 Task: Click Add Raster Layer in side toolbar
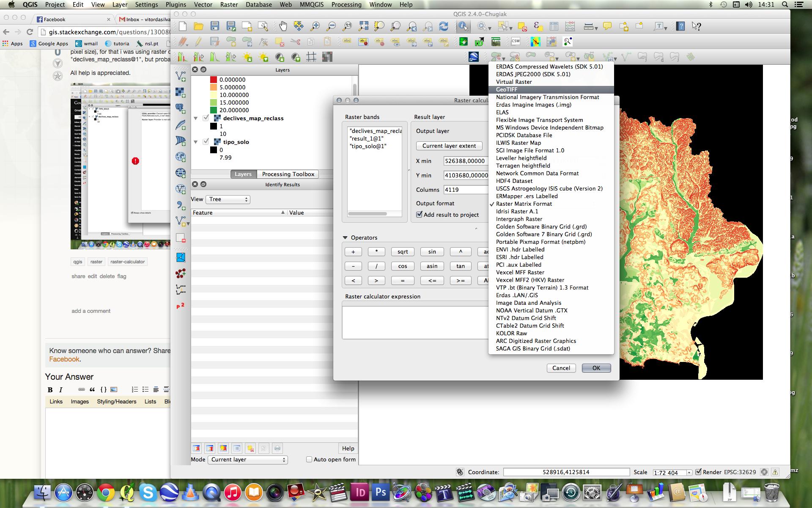(x=181, y=93)
